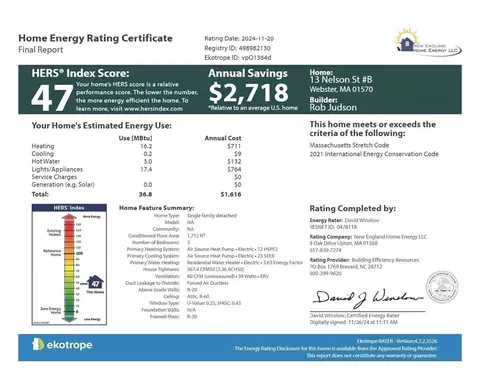This screenshot has height=371, width=480.
Task: Click the round certification seal stamp
Action: coord(442,287)
